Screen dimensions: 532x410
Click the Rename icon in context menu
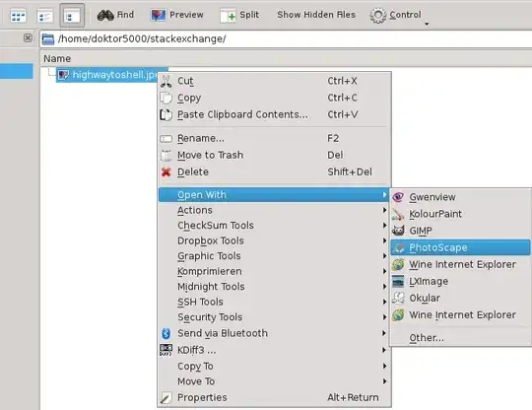pyautogui.click(x=166, y=139)
